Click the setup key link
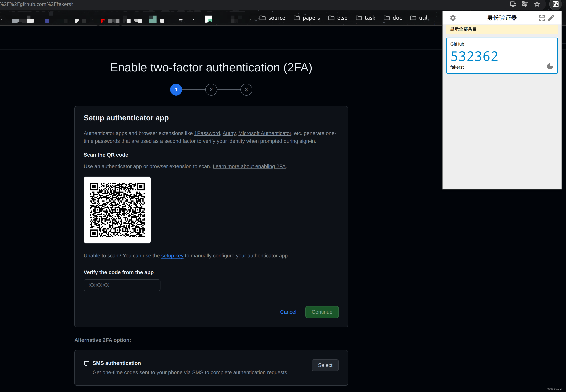566x392 pixels. 172,256
